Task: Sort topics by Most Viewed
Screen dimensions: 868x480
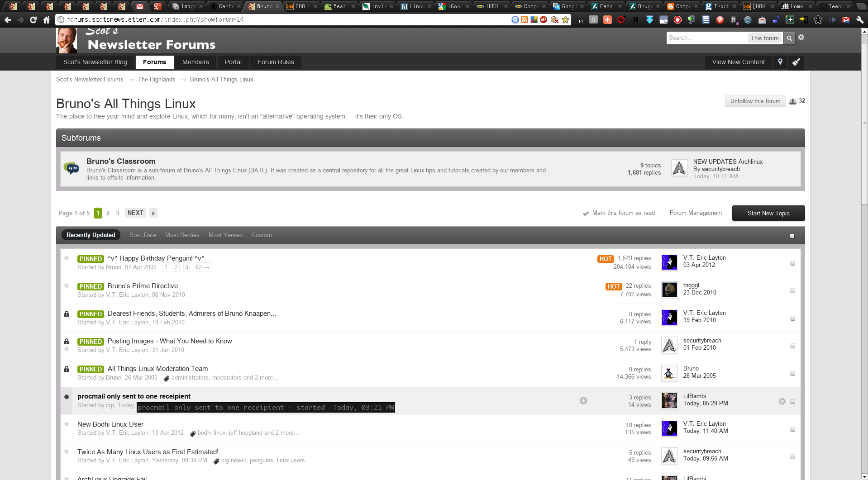Action: [225, 235]
